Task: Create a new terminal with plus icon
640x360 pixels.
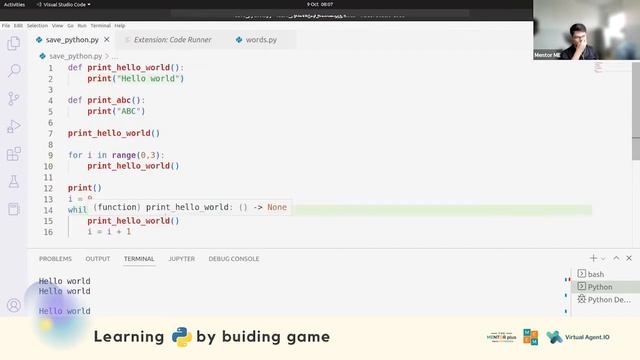Action: pyautogui.click(x=593, y=258)
